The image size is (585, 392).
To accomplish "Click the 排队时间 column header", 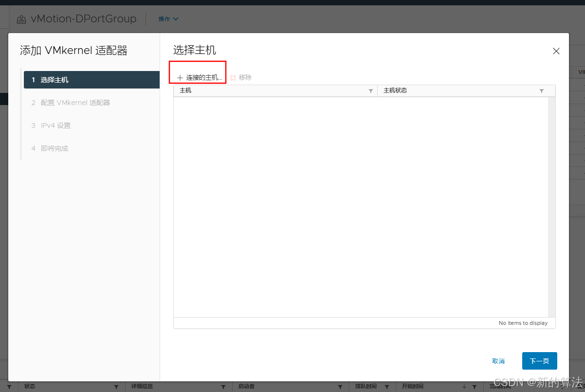I will 366,386.
